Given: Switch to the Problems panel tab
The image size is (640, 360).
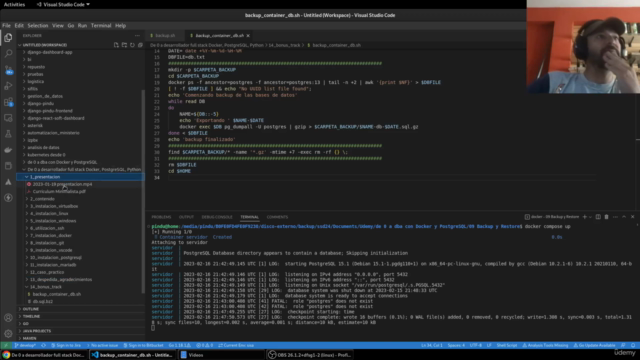Looking at the screenshot, I should point(161,217).
